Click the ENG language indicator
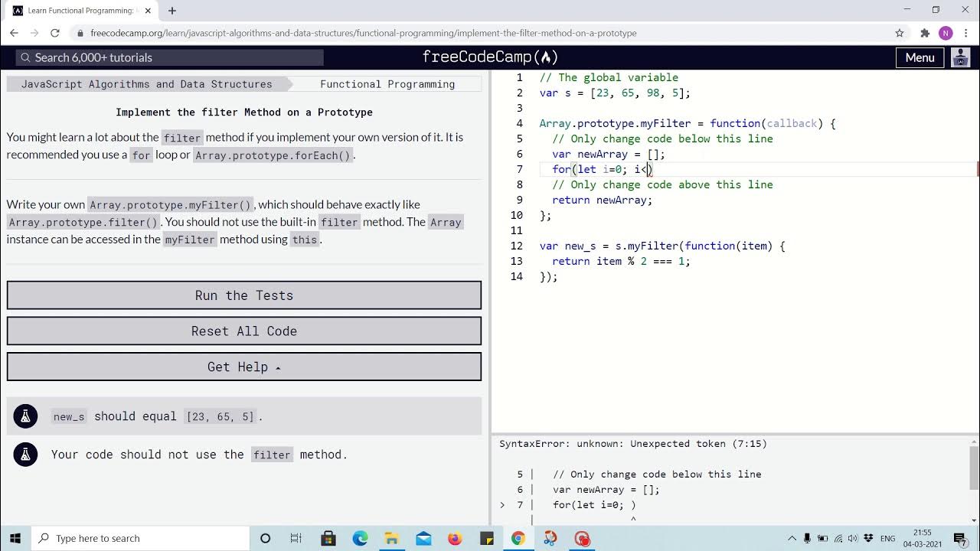 [x=888, y=538]
